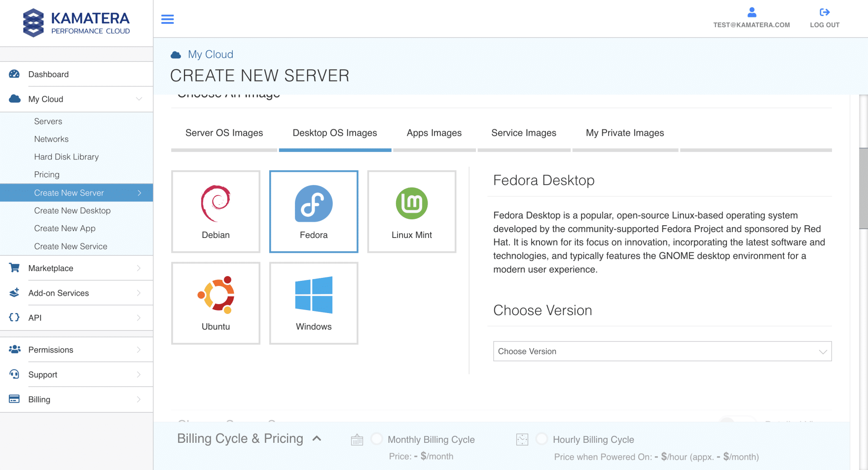Screen dimensions: 868x470
Task: Click the hamburger menu icon
Action: pos(167,19)
